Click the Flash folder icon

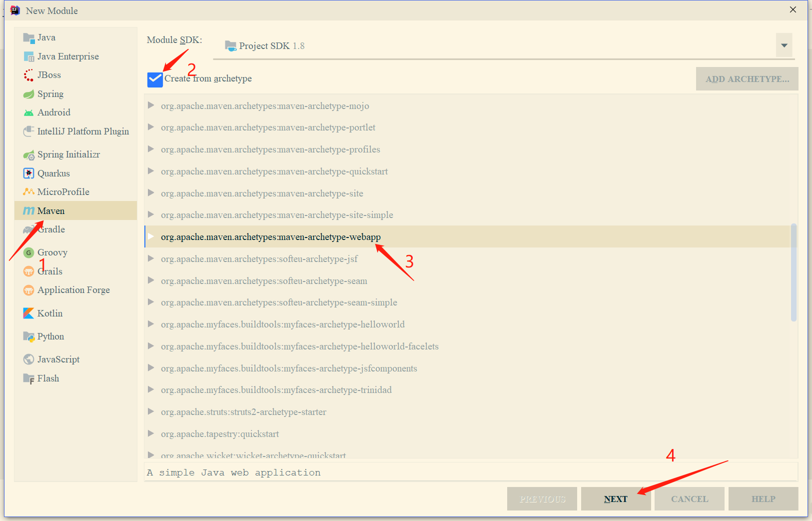click(28, 379)
